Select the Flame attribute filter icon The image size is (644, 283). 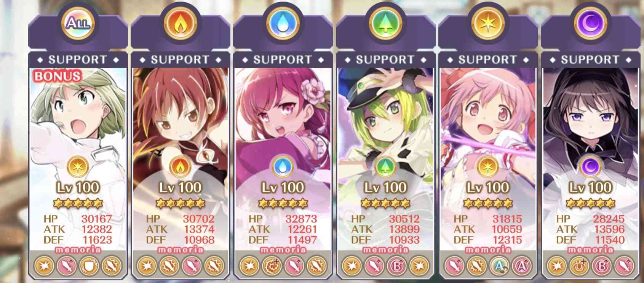coord(181,24)
